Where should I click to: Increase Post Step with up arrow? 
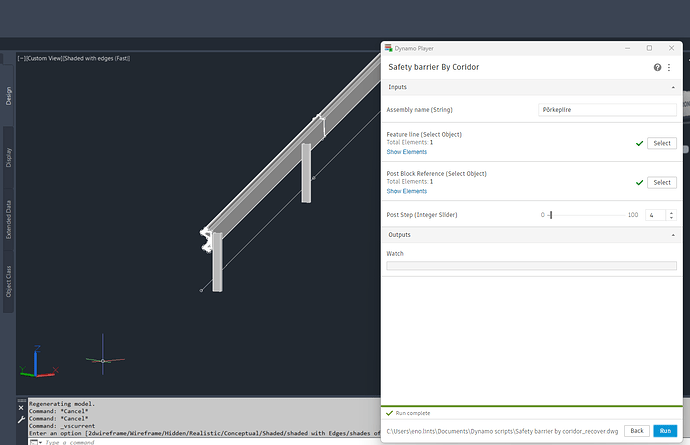pyautogui.click(x=672, y=212)
